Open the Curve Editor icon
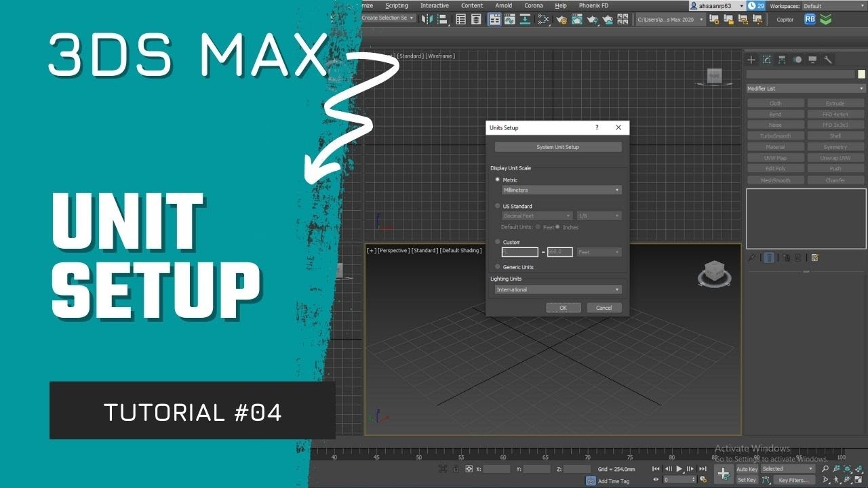868x488 pixels. click(x=509, y=20)
